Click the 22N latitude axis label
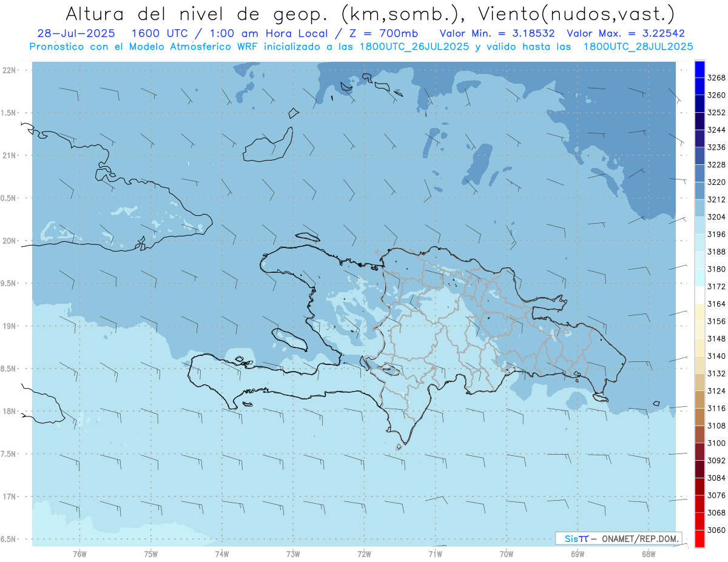The image size is (728, 562). (x=10, y=70)
